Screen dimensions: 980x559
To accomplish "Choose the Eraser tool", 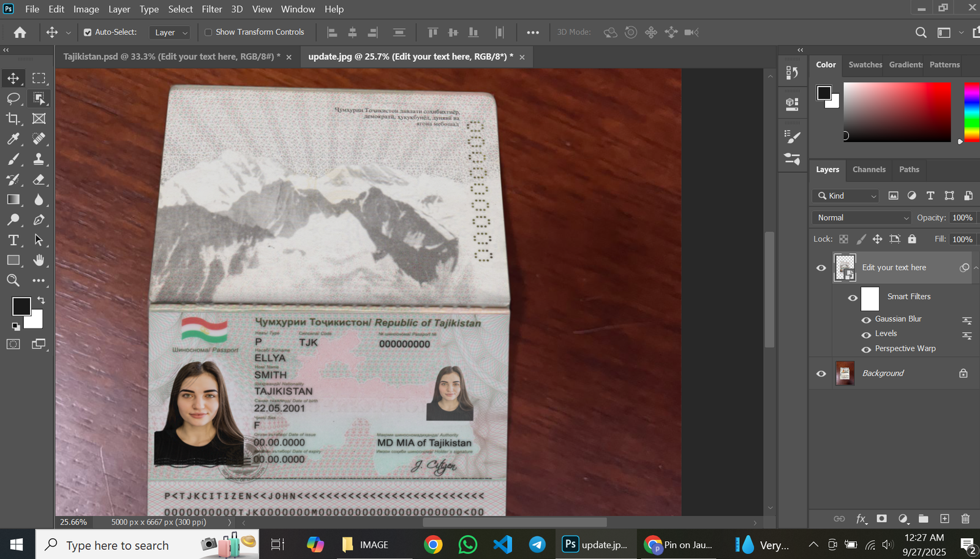I will [x=39, y=180].
